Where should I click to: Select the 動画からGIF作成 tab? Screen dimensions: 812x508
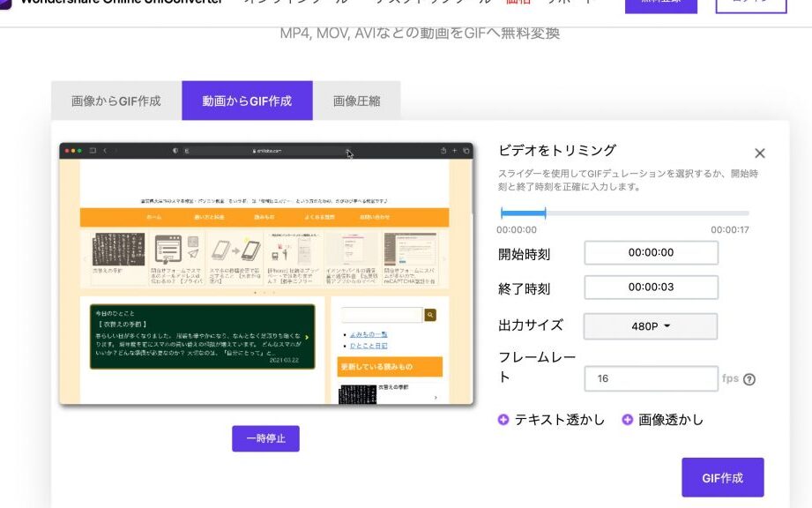(247, 101)
